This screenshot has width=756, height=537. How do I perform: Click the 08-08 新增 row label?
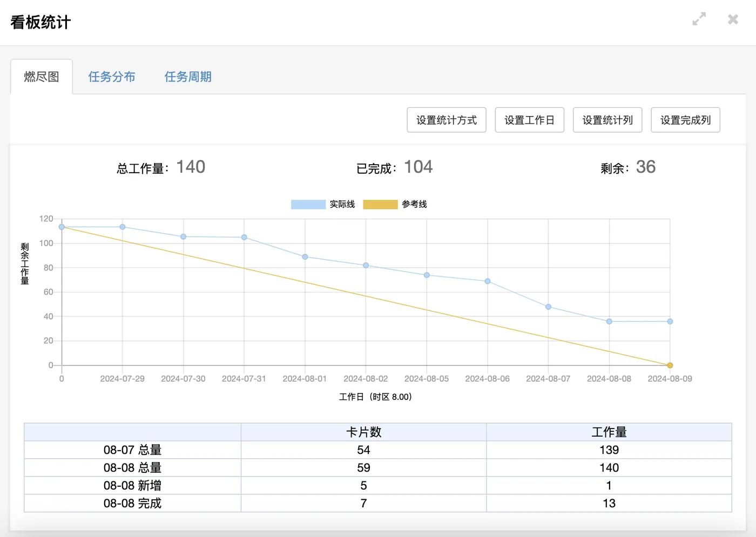(132, 485)
